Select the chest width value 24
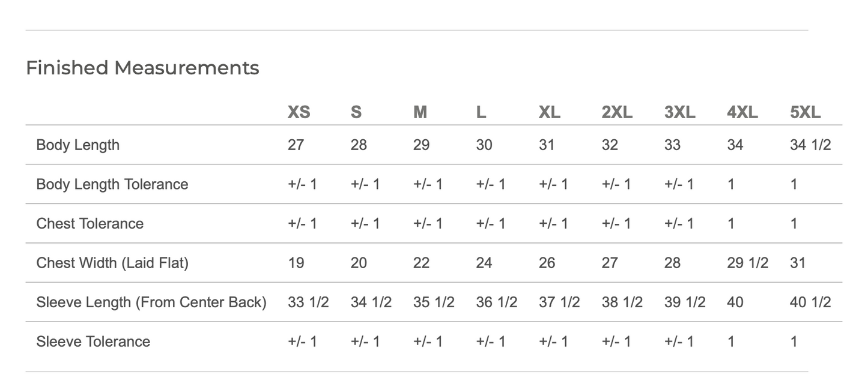868x387 pixels. pos(484,263)
